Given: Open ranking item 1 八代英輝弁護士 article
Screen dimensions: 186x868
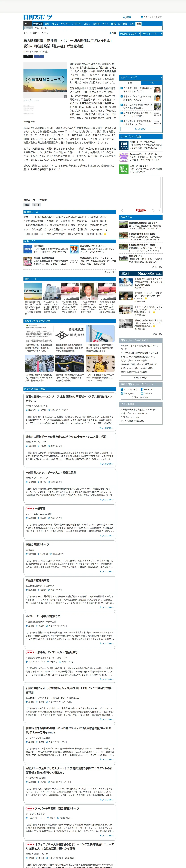Looking at the screenshot, I should point(138,90).
